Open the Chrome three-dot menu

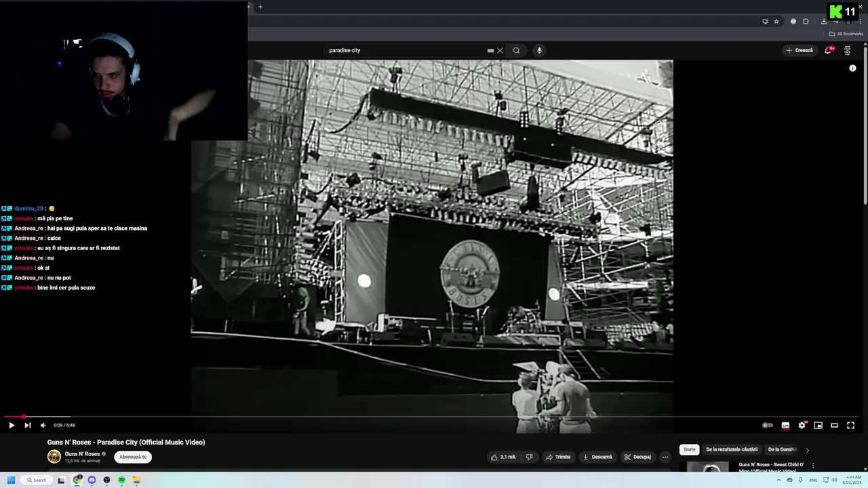860,21
